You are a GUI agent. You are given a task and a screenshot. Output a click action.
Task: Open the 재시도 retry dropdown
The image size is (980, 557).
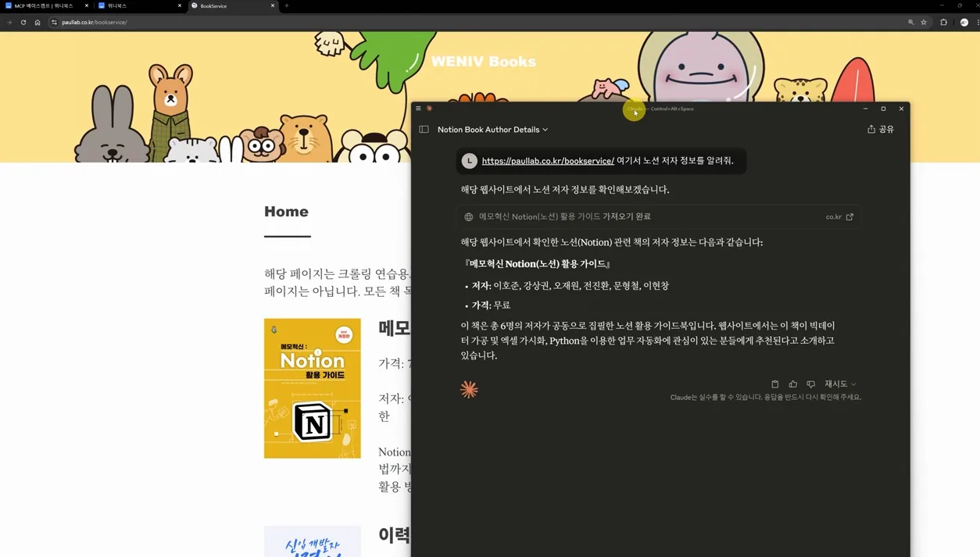tap(840, 384)
